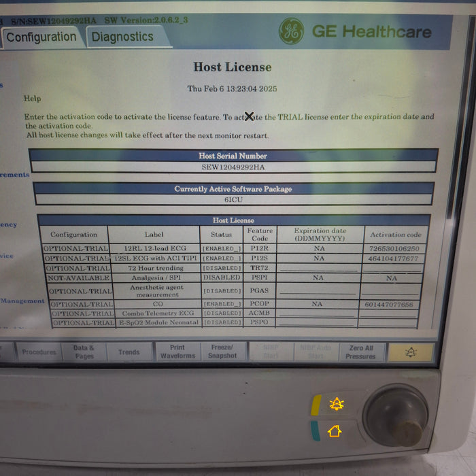Click the GE Healthcare logo

coord(355,31)
